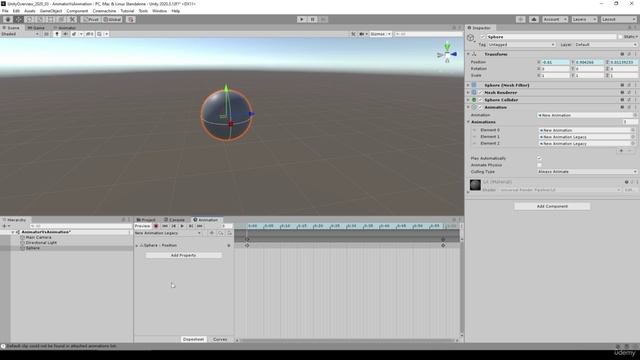Click the Add event icon

(x=229, y=233)
